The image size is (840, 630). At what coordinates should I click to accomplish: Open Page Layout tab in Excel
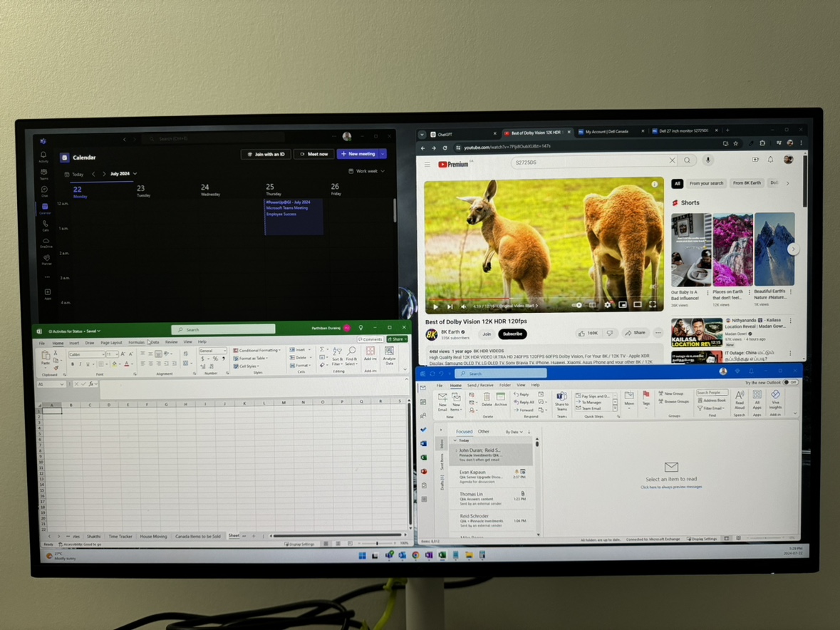tap(111, 342)
